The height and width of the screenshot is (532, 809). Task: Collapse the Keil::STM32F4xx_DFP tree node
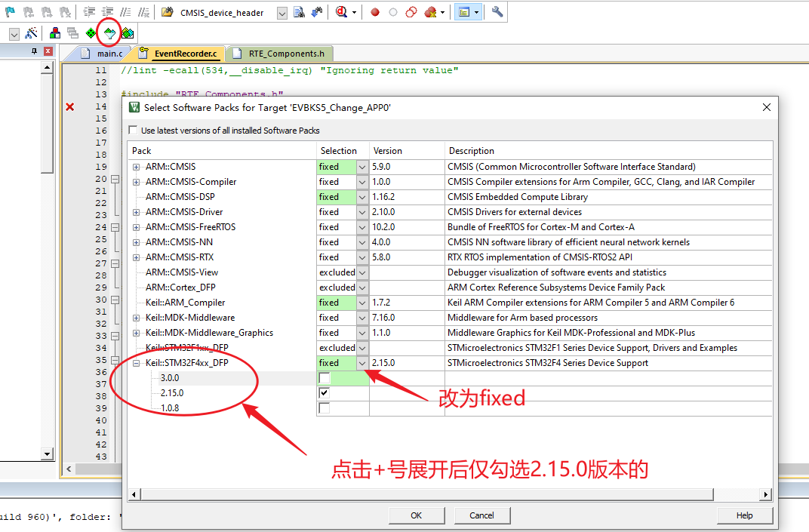point(136,362)
